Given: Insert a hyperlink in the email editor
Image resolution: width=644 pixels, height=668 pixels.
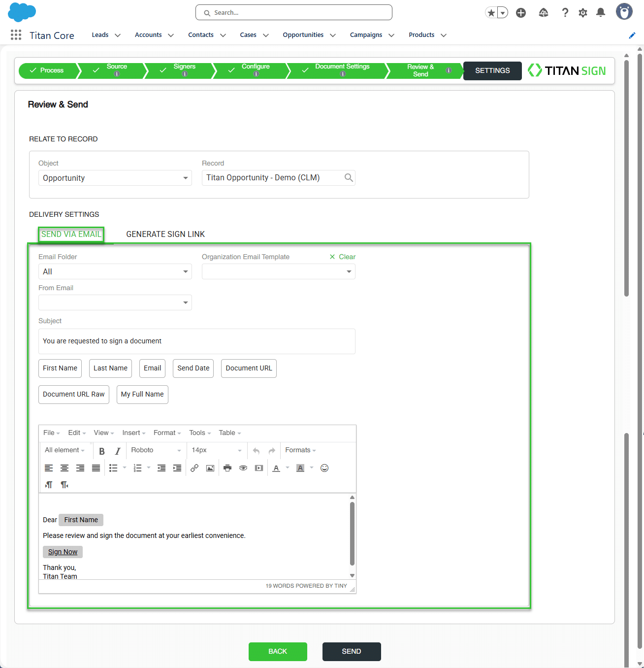Looking at the screenshot, I should tap(194, 468).
